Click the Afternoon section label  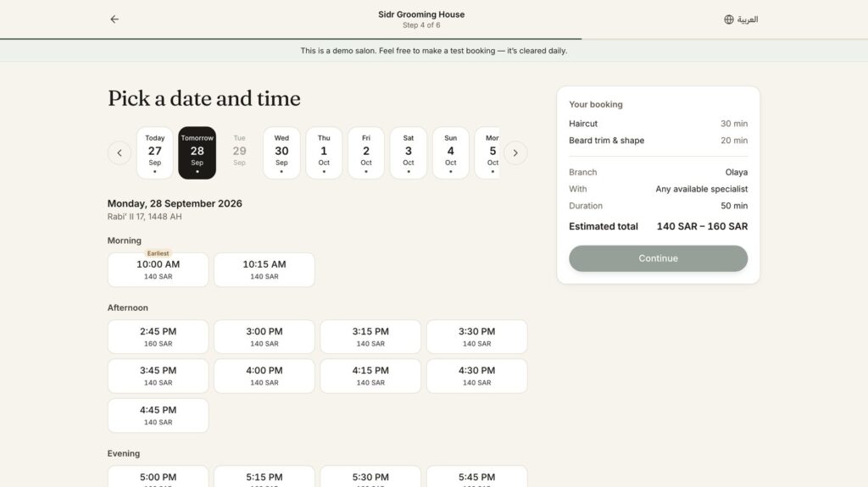coord(128,307)
